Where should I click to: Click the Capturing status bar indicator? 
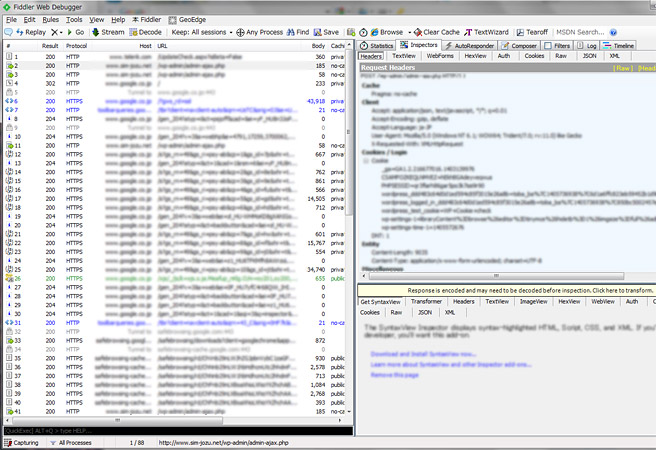pyautogui.click(x=21, y=442)
